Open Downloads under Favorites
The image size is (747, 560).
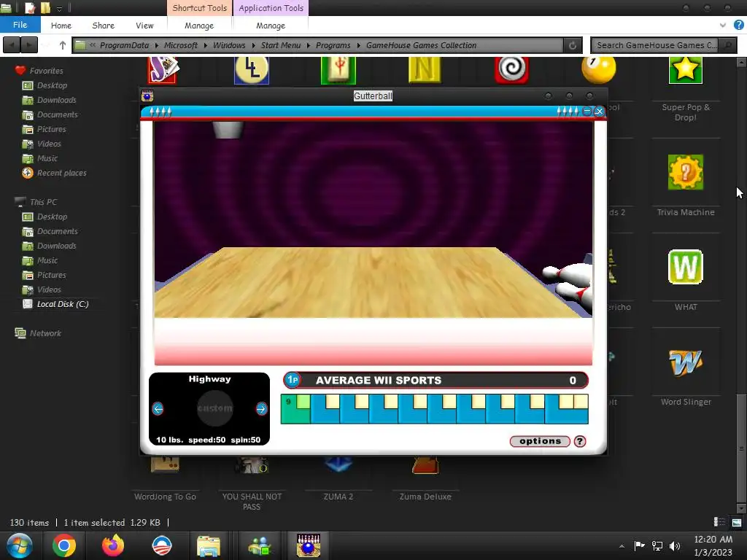pyautogui.click(x=56, y=100)
